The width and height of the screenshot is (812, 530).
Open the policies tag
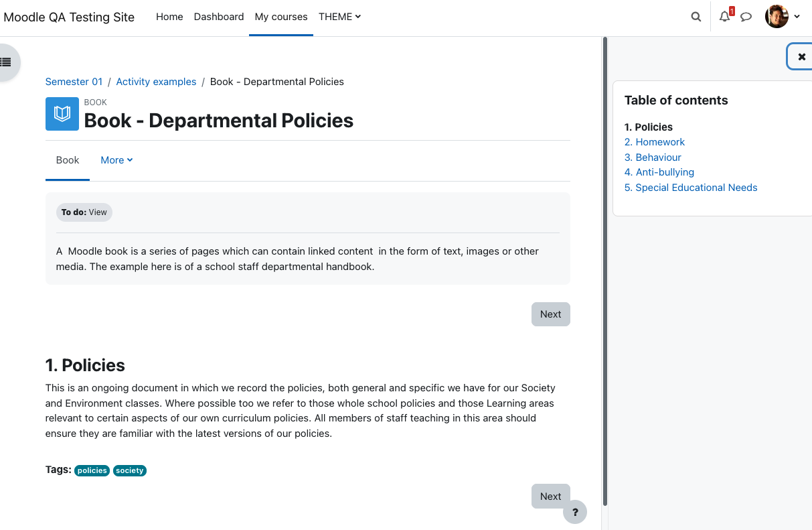click(92, 470)
